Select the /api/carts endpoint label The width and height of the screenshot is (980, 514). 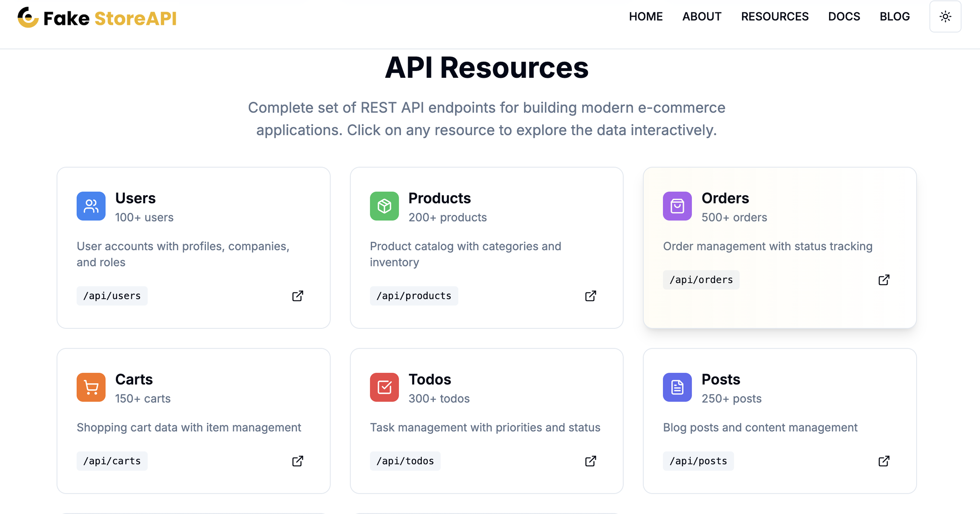pos(112,461)
